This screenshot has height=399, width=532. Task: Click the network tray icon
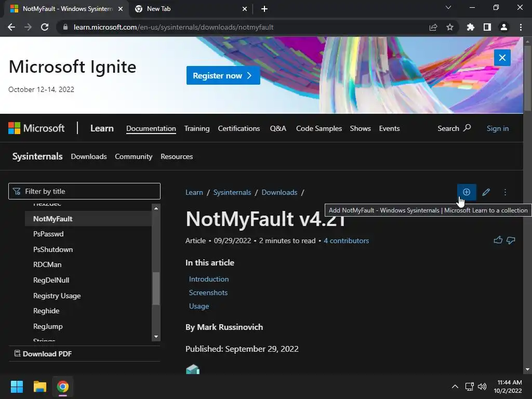tap(469, 387)
